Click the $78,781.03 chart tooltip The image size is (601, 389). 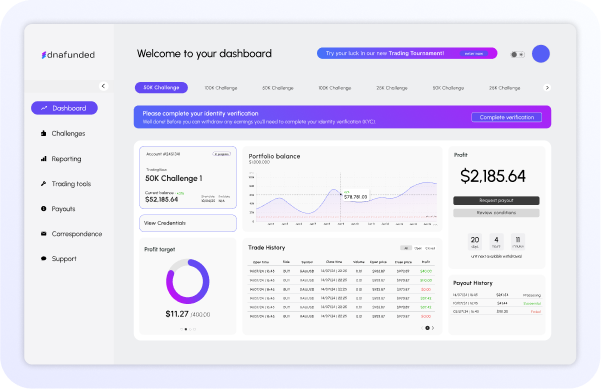355,195
